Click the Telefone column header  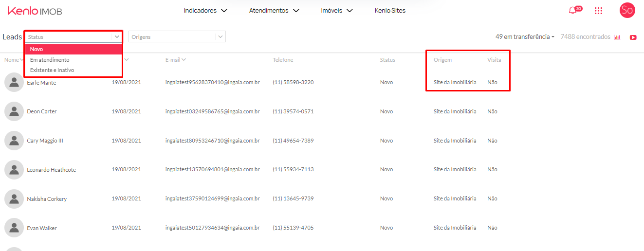click(x=283, y=60)
